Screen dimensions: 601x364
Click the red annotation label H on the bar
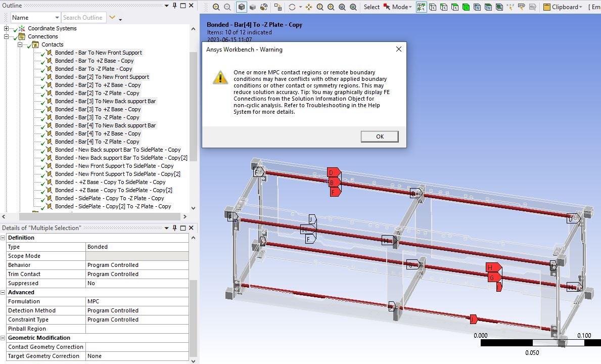tap(493, 267)
